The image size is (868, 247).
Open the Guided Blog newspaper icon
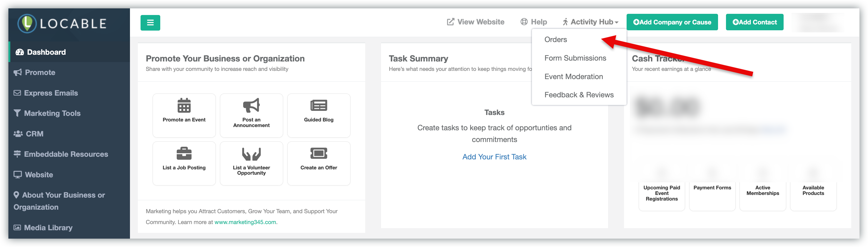tap(318, 106)
